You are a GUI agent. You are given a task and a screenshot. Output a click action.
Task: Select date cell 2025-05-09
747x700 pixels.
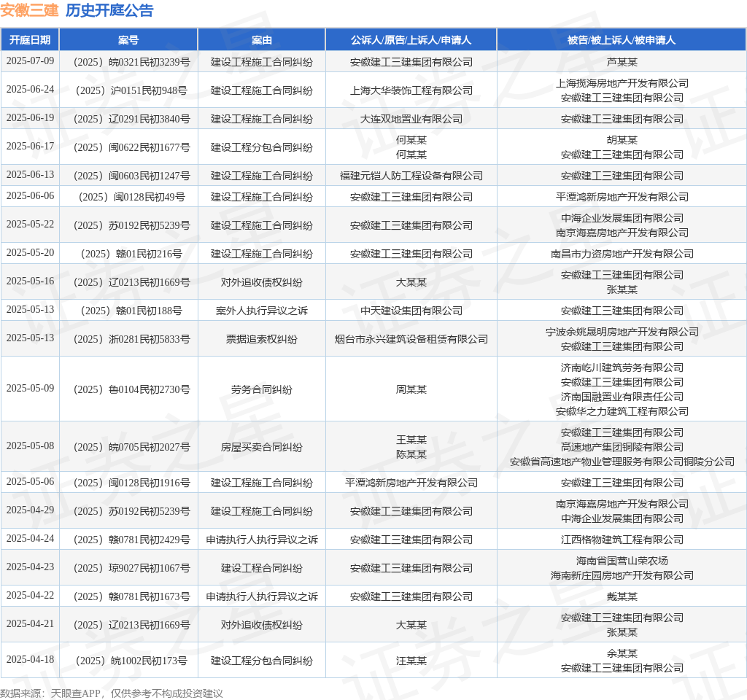click(30, 388)
